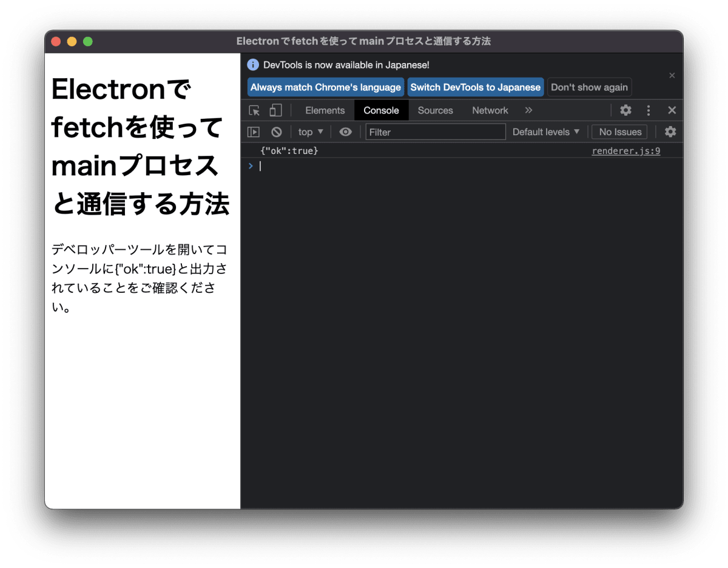The image size is (728, 568).
Task: Click Switch DevTools to Japanese button
Action: (x=476, y=87)
